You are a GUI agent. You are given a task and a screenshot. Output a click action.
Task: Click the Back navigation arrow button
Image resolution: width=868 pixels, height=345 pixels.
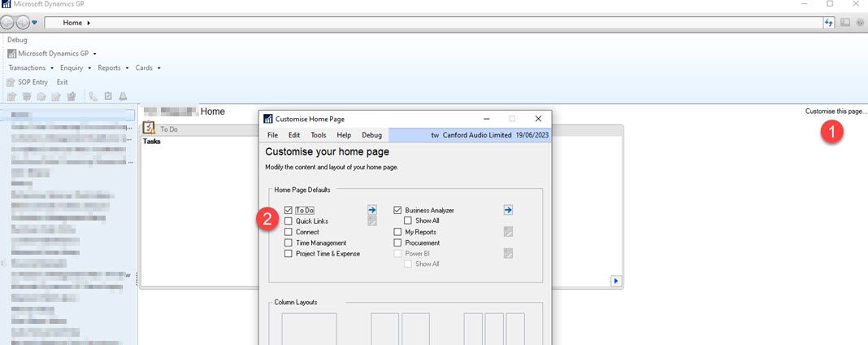7,23
